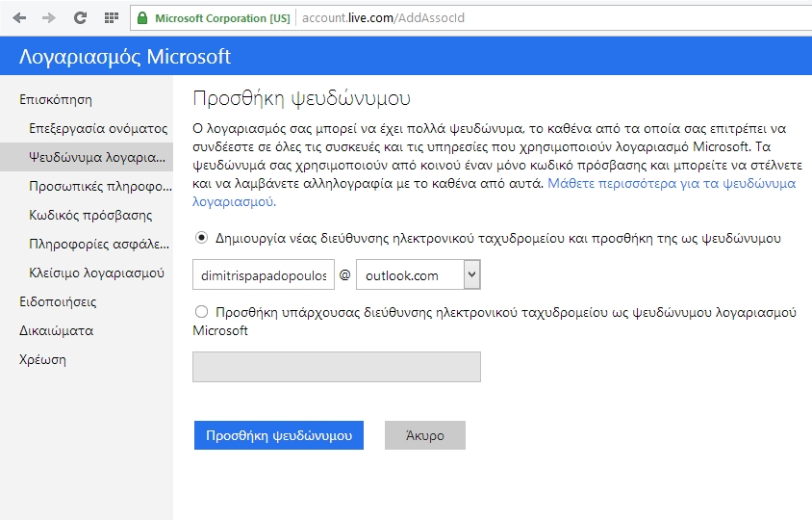
Task: Select Ψευδώνυμα λογαρια... sidebar item
Action: 87,157
